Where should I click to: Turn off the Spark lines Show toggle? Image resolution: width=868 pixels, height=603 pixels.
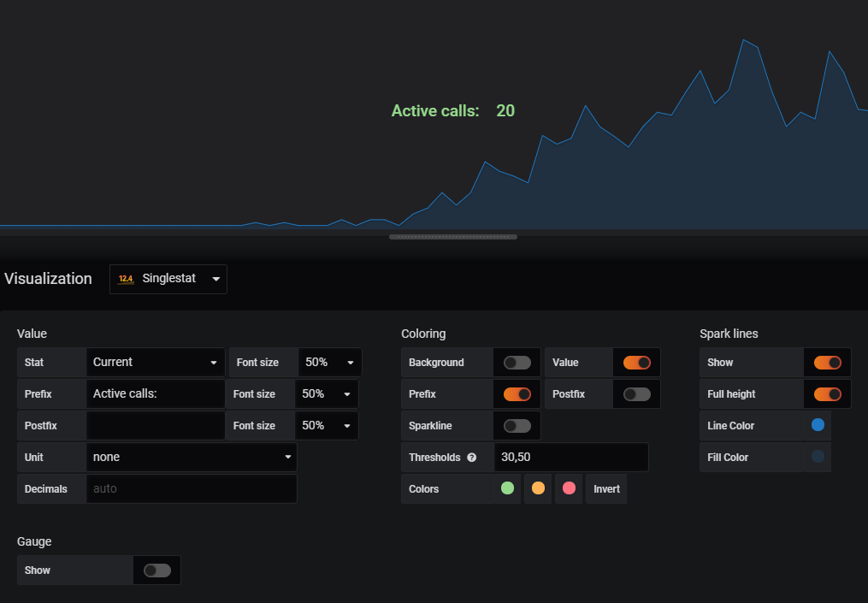pos(827,362)
